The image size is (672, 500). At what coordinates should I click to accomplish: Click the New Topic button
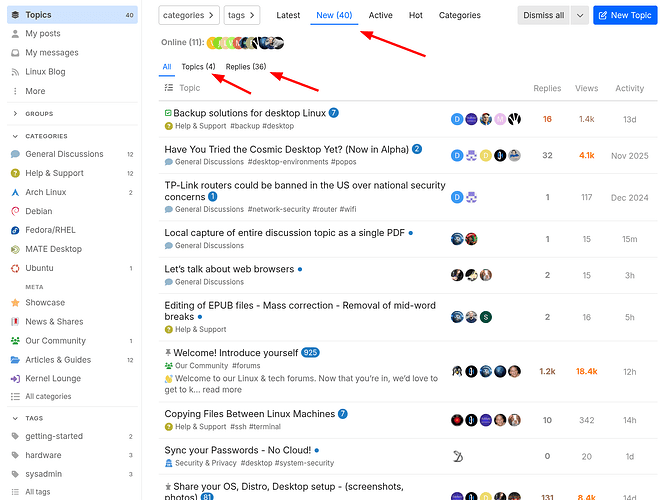pos(625,15)
